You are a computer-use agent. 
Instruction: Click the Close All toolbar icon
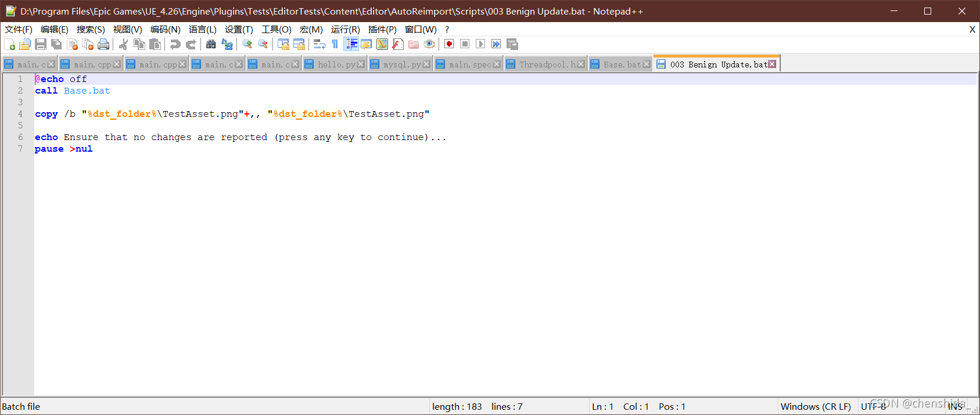(x=88, y=44)
